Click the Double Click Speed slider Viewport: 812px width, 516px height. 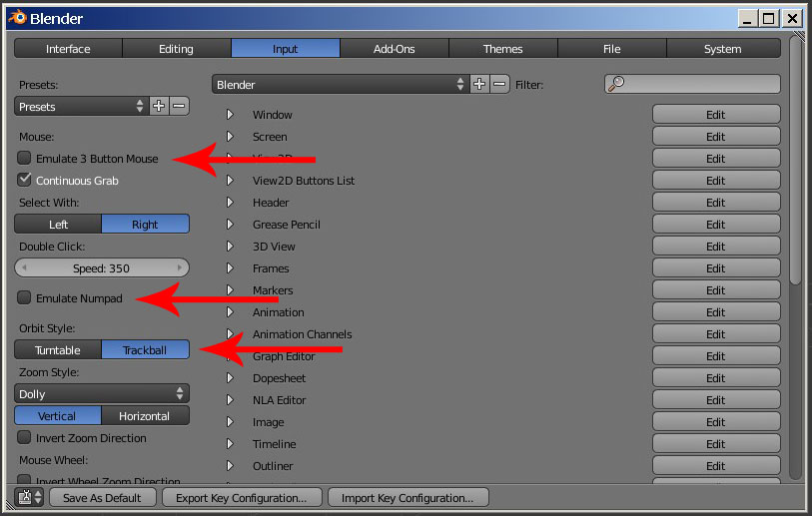tap(101, 268)
